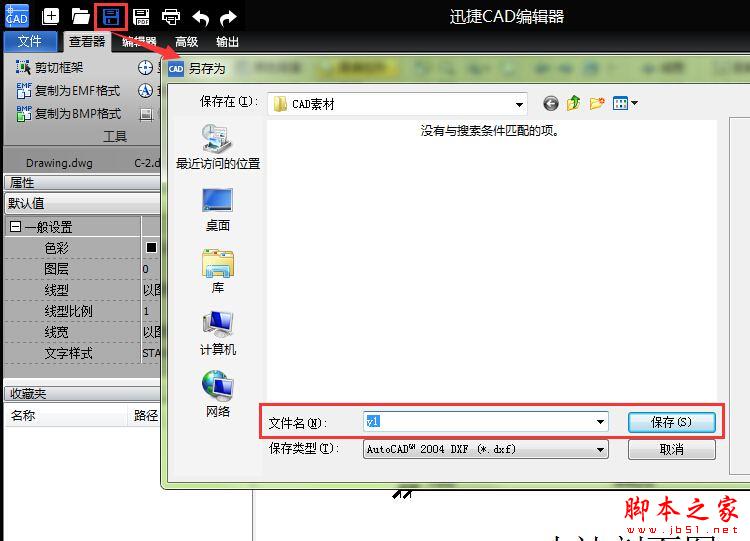Screen dimensions: 750x541
Task: Go back with the dialog back arrow
Action: [x=551, y=103]
